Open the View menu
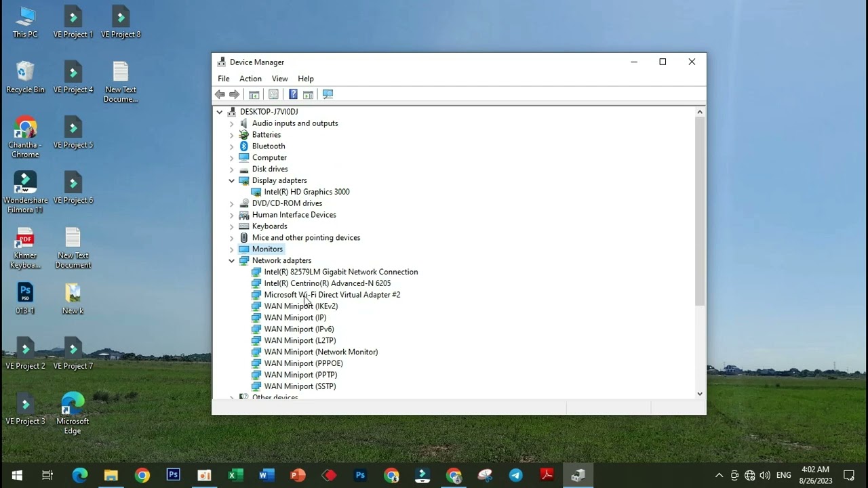This screenshot has height=488, width=868. [279, 79]
